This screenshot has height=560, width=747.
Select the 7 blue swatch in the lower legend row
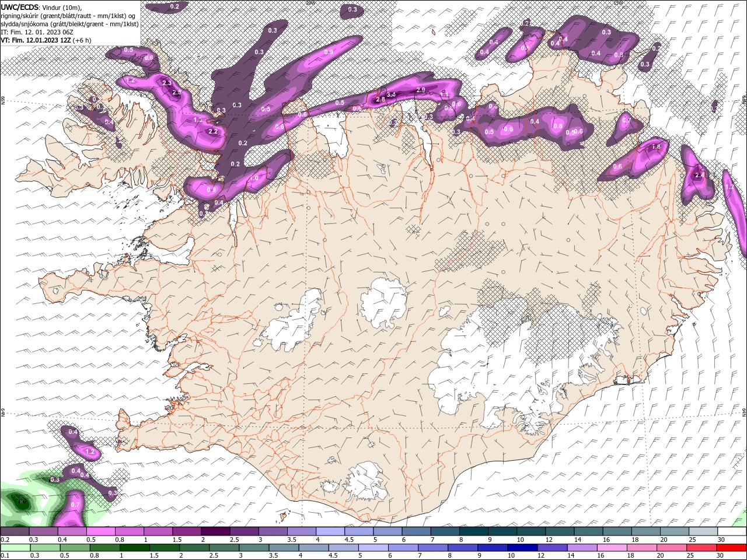[432, 548]
